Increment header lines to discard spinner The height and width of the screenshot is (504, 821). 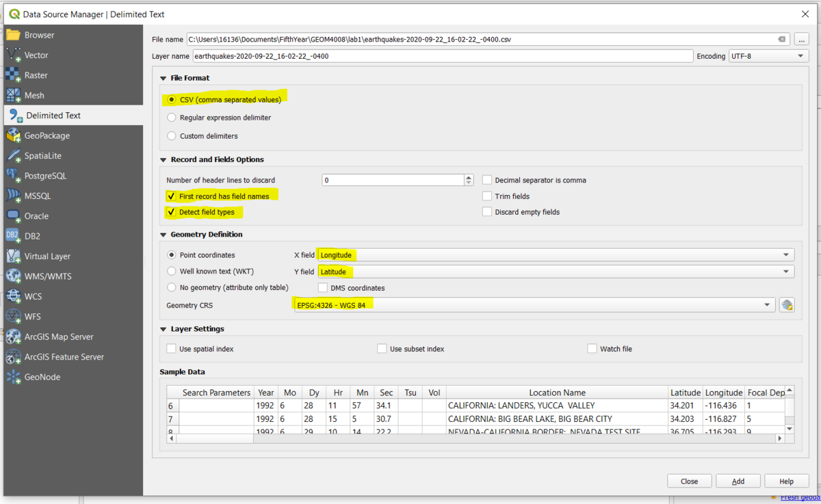coord(469,178)
